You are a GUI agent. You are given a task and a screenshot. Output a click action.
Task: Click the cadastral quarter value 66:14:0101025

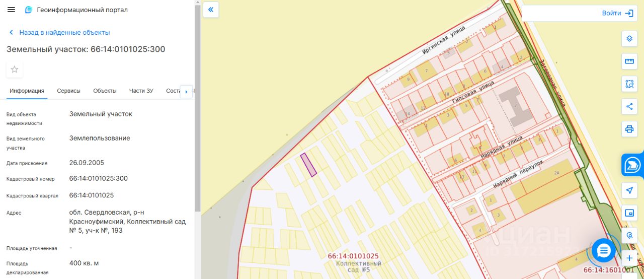pos(92,195)
